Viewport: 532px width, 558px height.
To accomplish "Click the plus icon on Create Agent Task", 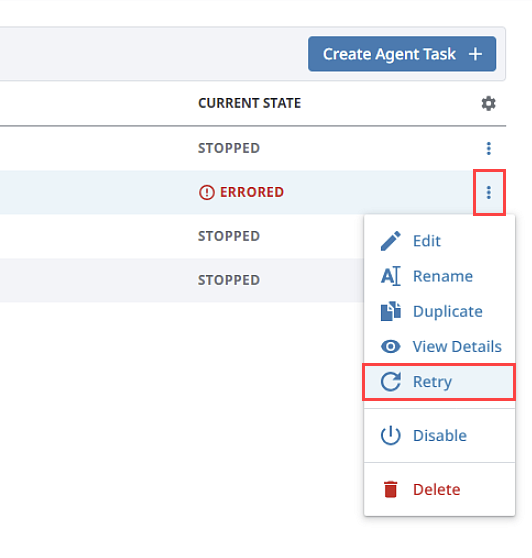I will [475, 54].
